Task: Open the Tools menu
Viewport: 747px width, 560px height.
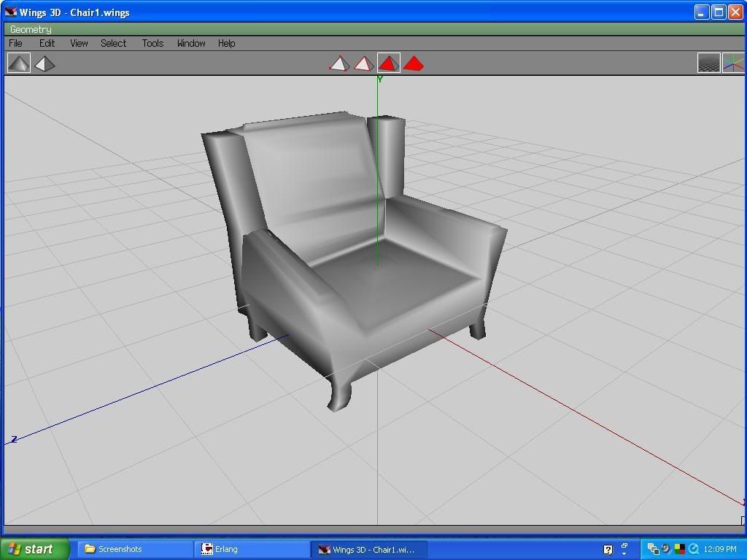Action: click(x=152, y=43)
